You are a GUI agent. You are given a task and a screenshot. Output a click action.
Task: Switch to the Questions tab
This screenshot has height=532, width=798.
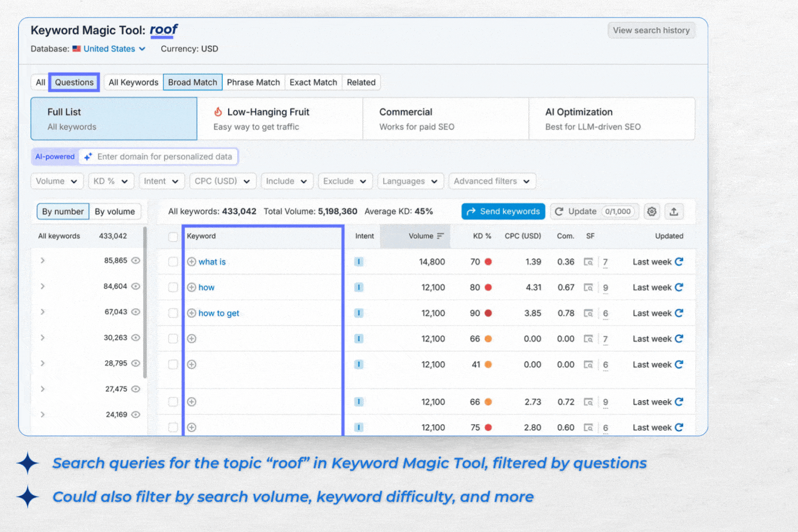tap(74, 82)
